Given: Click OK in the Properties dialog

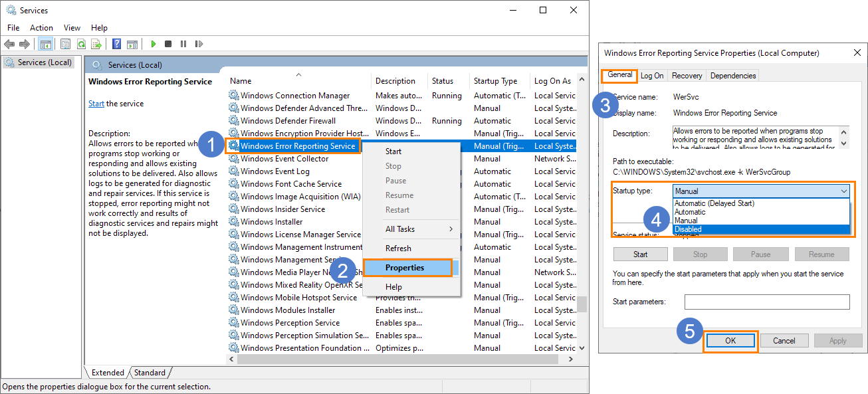Looking at the screenshot, I should tap(730, 341).
